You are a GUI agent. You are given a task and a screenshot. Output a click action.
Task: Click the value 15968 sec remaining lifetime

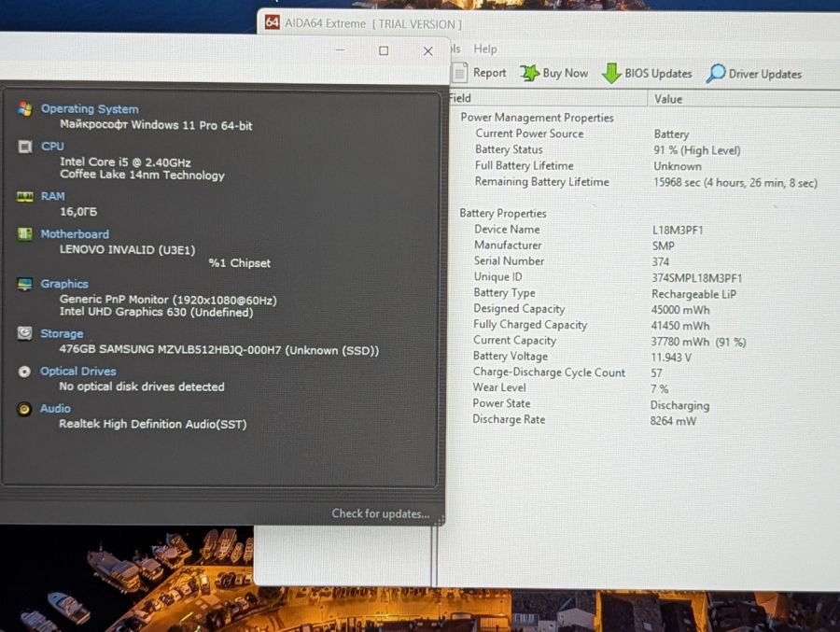tap(735, 183)
